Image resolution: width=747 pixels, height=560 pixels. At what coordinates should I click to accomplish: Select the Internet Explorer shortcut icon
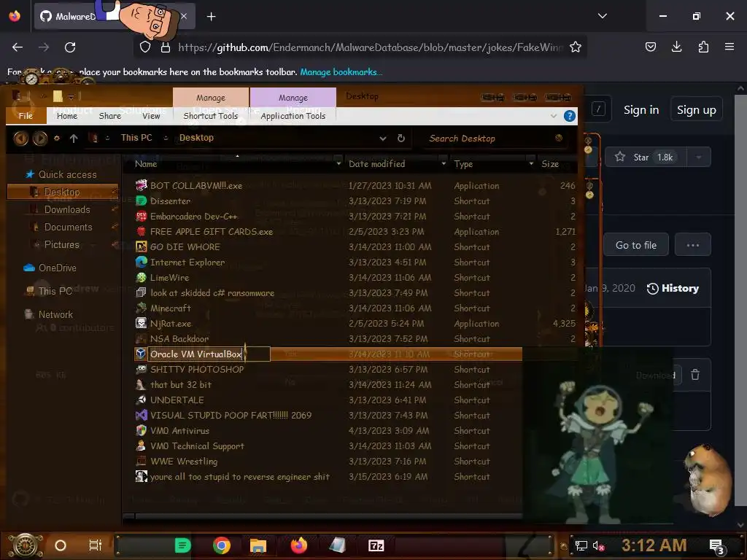(141, 262)
